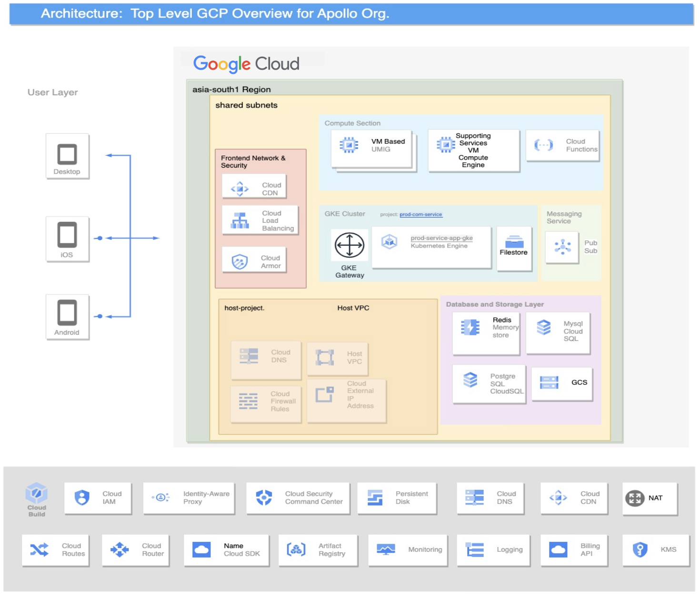Click the Identity-Aware Proxy icon
This screenshot has width=700, height=598.
tap(161, 498)
